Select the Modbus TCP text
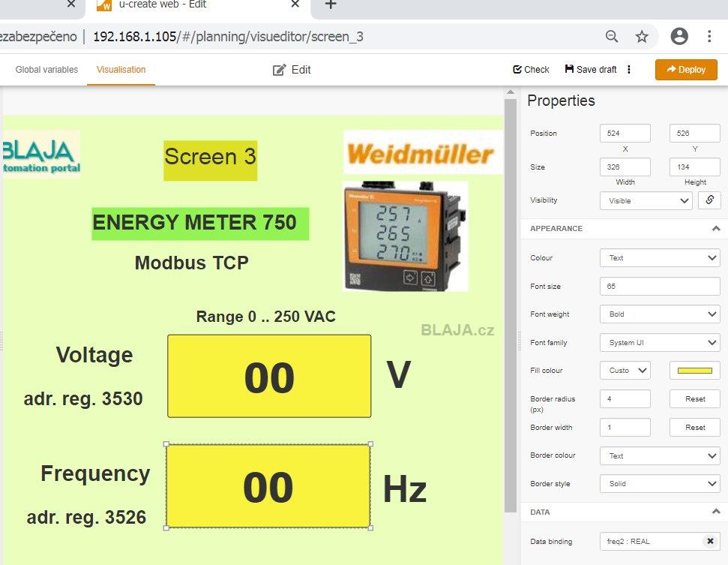 coord(191,263)
